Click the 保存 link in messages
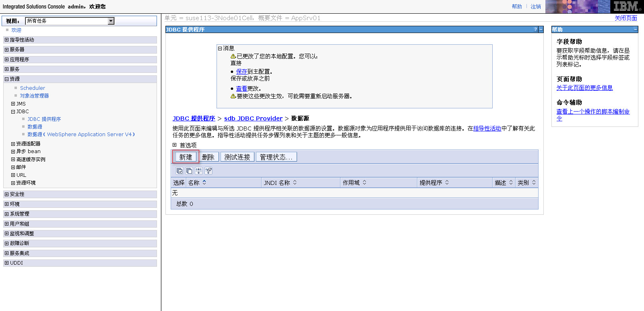 [x=242, y=72]
